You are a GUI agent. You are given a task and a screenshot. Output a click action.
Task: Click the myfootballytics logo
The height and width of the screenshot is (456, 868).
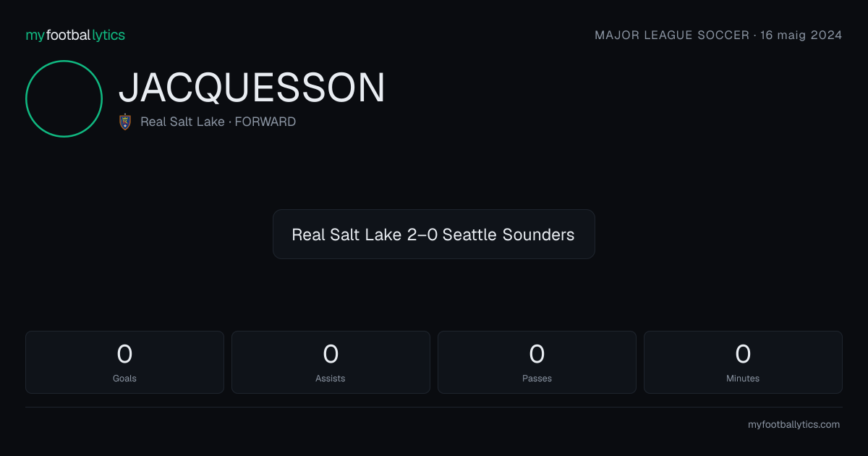click(75, 35)
